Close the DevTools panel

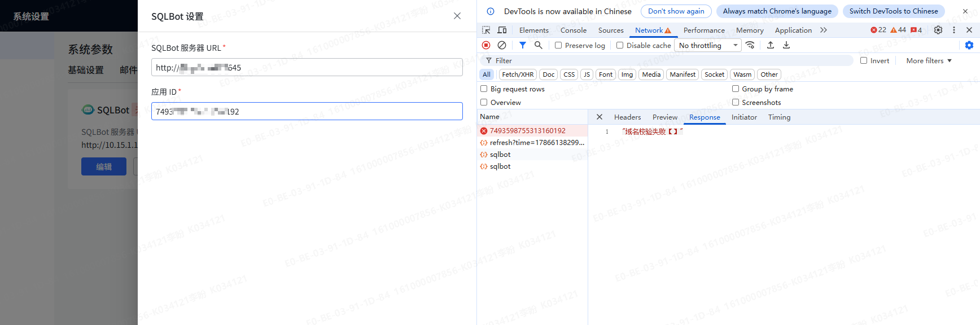[x=969, y=30]
